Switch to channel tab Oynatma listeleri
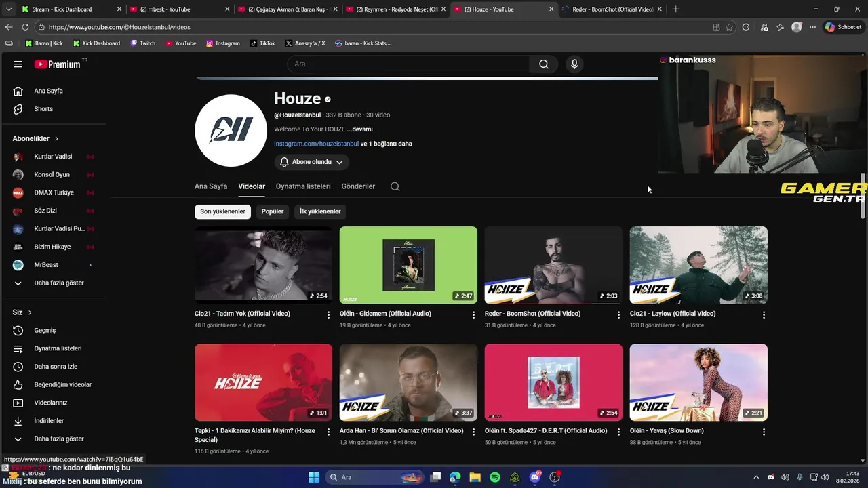Image resolution: width=868 pixels, height=488 pixels. 303,186
